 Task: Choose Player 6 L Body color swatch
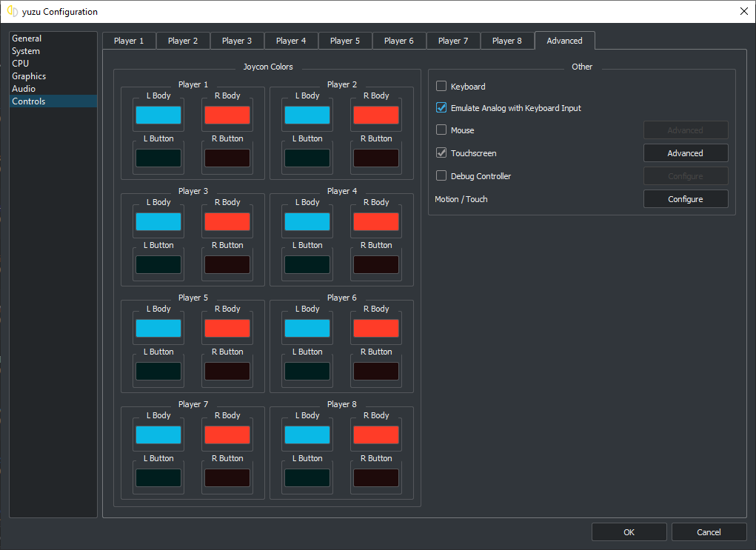point(307,329)
